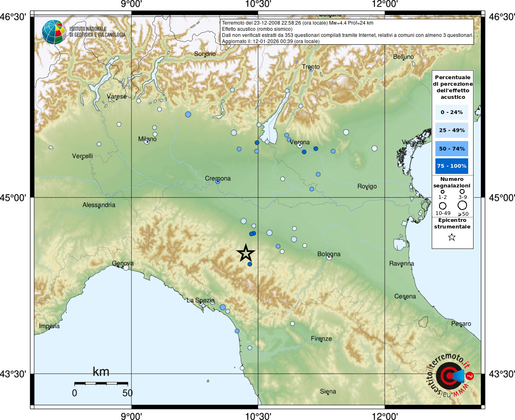Click the Milano city label
The width and height of the screenshot is (515, 420).
tap(147, 139)
